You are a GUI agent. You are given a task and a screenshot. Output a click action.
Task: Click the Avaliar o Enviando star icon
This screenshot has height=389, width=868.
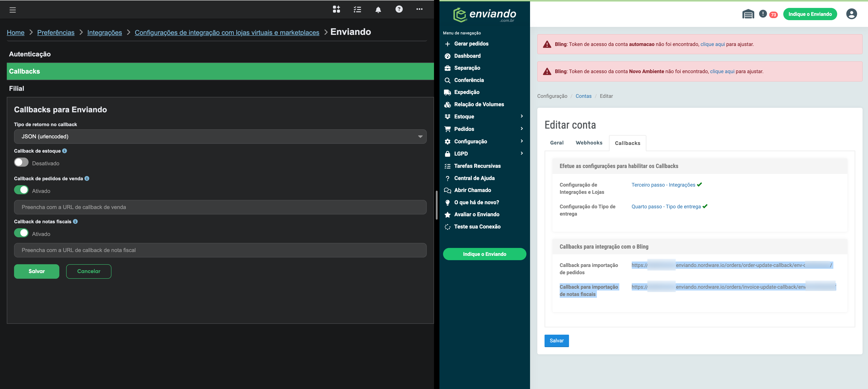pos(448,215)
